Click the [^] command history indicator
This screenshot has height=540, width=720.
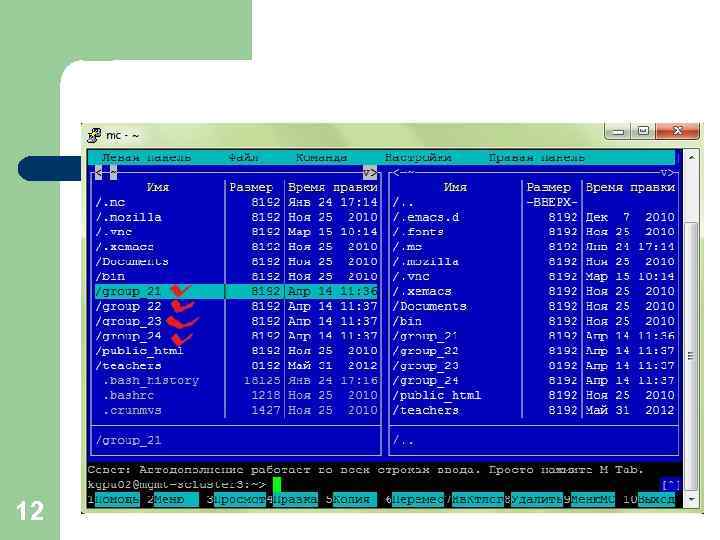coord(670,485)
